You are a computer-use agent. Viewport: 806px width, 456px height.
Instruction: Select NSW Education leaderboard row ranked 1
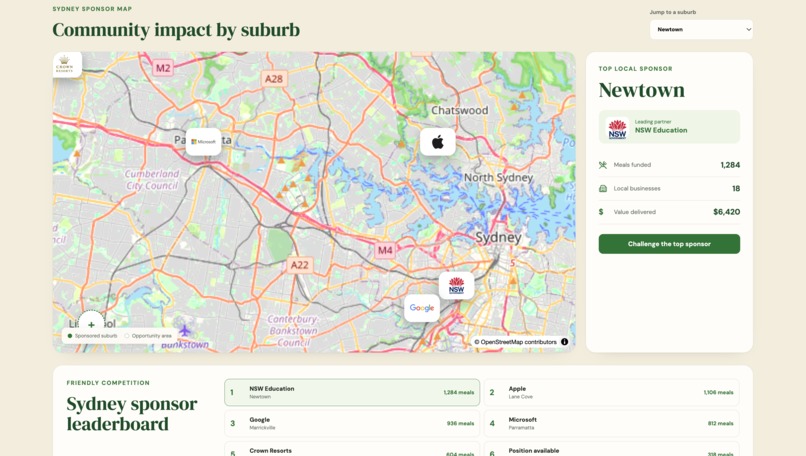(352, 393)
